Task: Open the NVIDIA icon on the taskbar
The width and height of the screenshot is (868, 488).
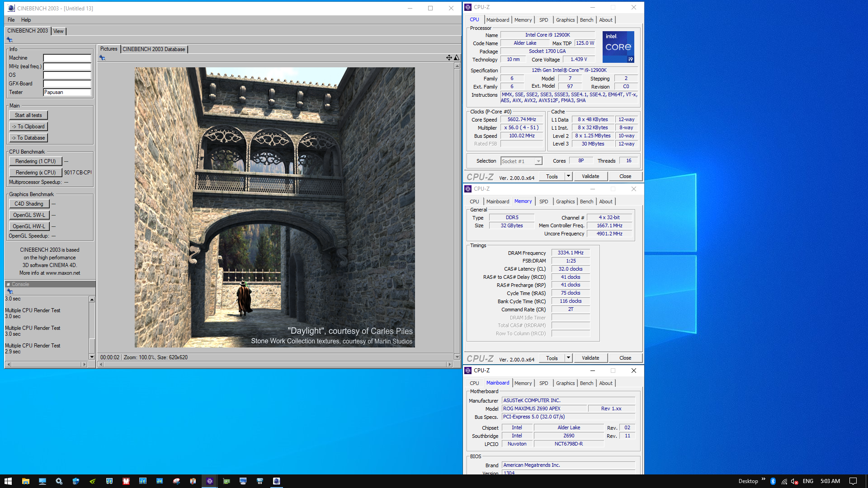Action: click(x=92, y=481)
